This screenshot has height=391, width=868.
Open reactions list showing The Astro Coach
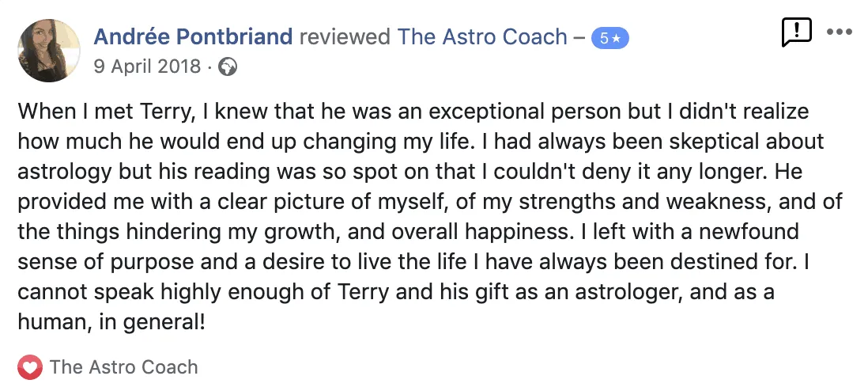coord(123,367)
